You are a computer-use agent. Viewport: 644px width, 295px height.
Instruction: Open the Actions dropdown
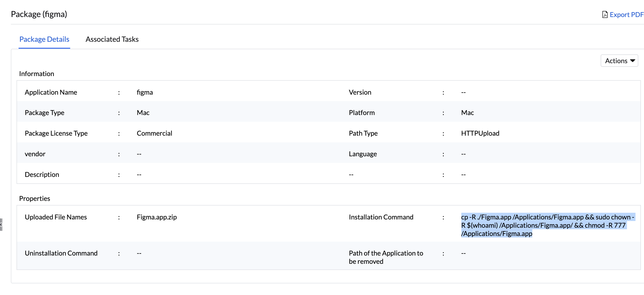click(x=619, y=61)
